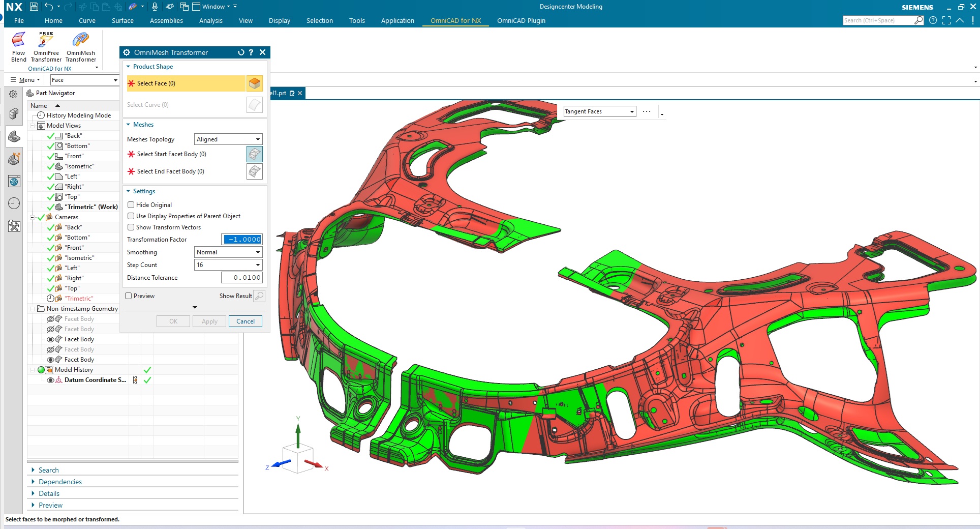Select the Datum Coordinate System tree item
The width and height of the screenshot is (980, 529).
point(95,380)
